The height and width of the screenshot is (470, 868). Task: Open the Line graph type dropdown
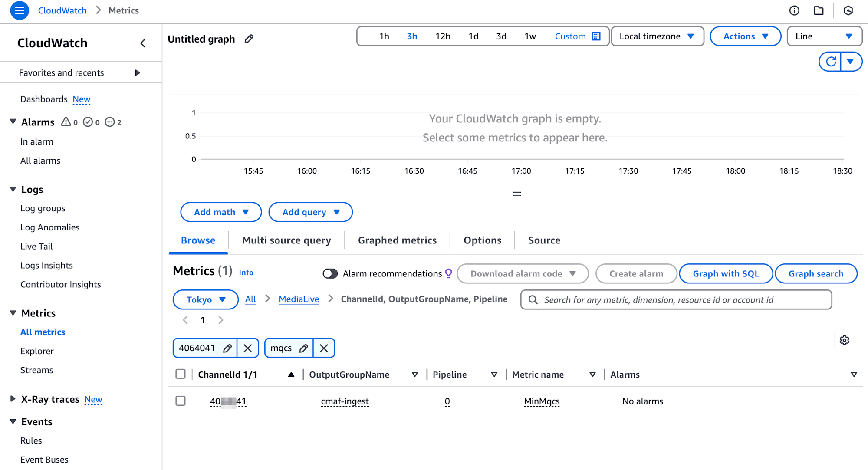pos(824,36)
